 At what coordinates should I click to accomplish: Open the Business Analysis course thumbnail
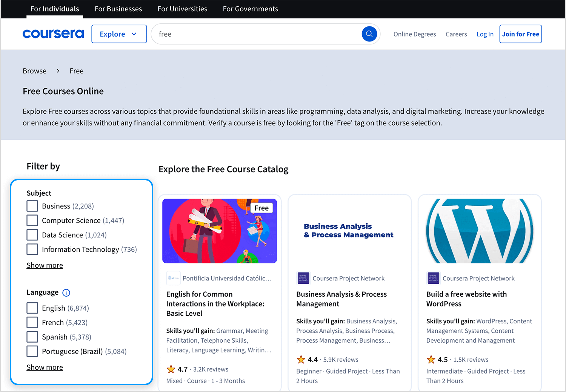[x=350, y=231]
